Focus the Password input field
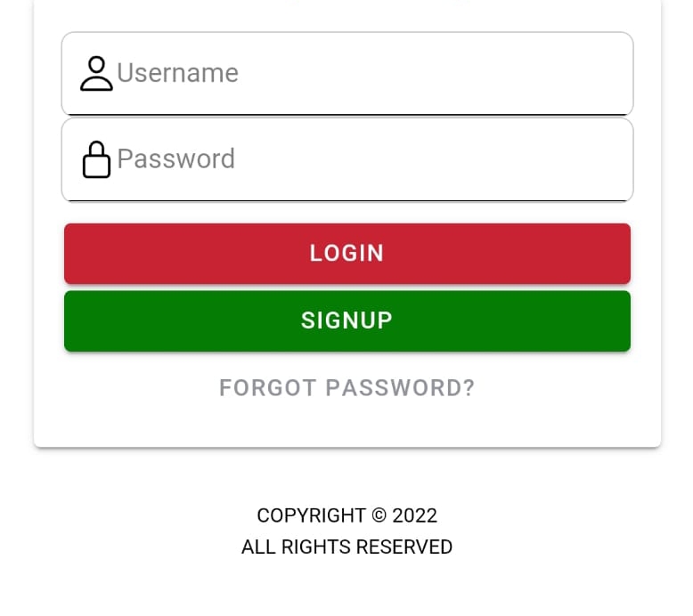The height and width of the screenshot is (616, 693). (347, 159)
